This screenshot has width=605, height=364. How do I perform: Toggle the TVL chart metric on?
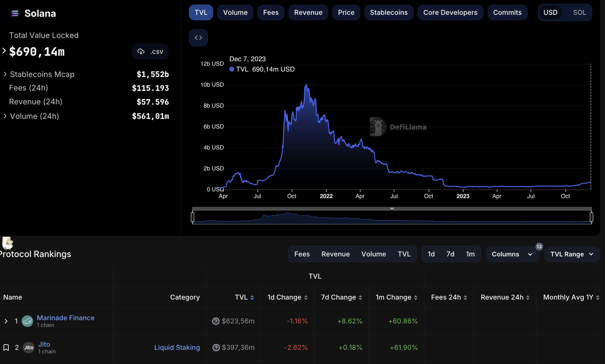201,13
